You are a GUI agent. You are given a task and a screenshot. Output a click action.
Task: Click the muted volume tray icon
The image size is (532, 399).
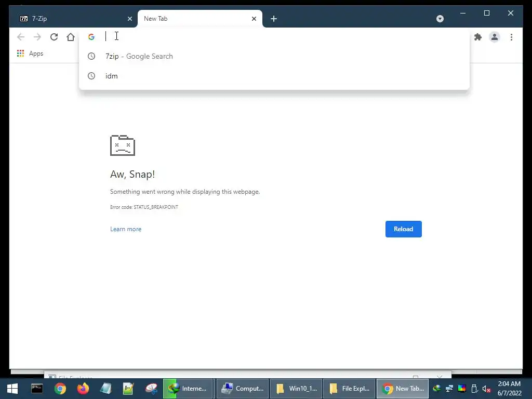(486, 389)
